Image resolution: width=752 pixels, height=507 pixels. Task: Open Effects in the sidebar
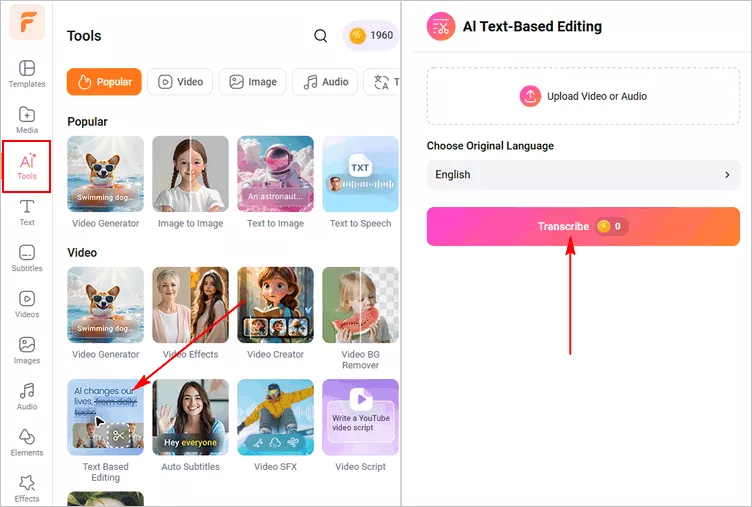(x=27, y=489)
